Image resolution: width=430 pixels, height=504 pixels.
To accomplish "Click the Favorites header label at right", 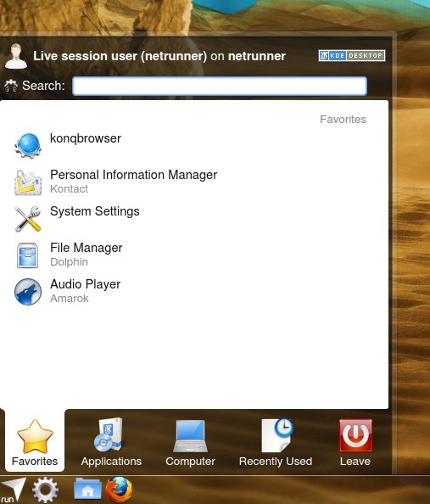I will coord(343,120).
